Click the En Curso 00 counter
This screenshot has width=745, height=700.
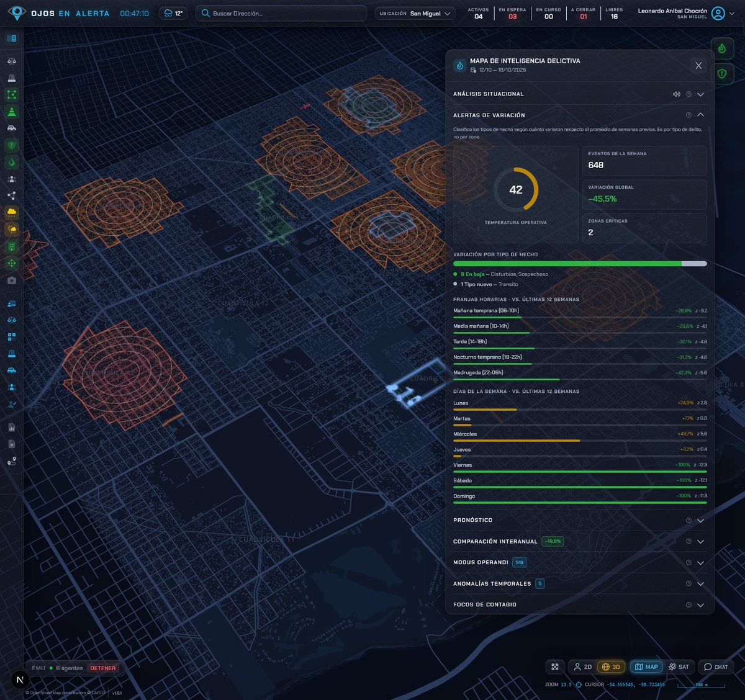pos(548,13)
